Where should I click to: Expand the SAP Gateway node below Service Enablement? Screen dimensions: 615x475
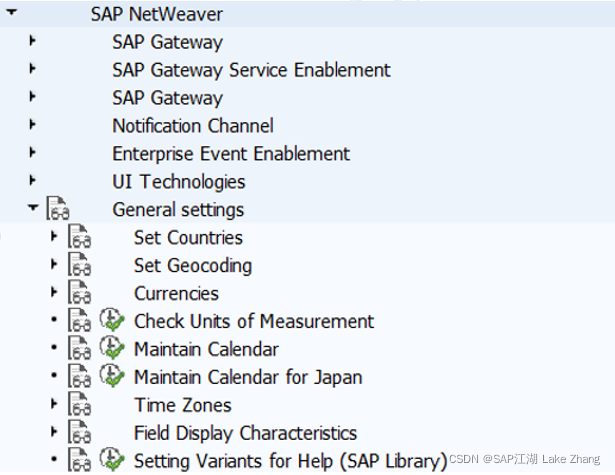click(x=33, y=96)
